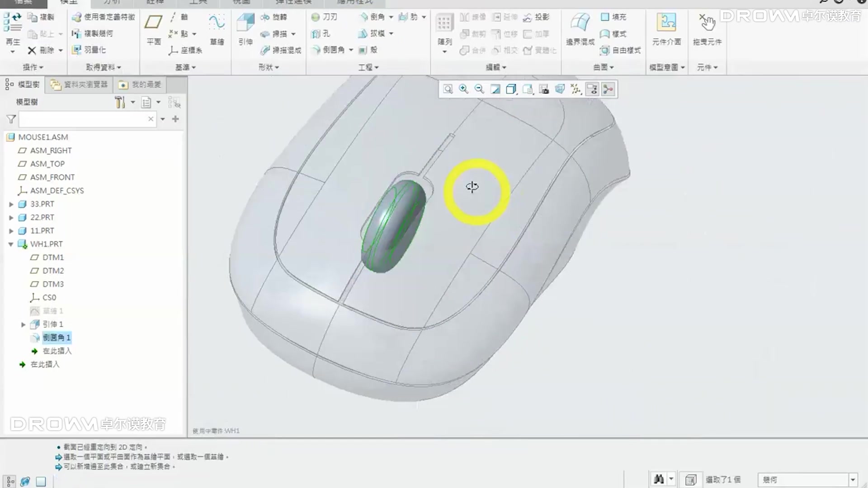Click inside the model tree search field
The image size is (868, 488).
[x=86, y=119]
